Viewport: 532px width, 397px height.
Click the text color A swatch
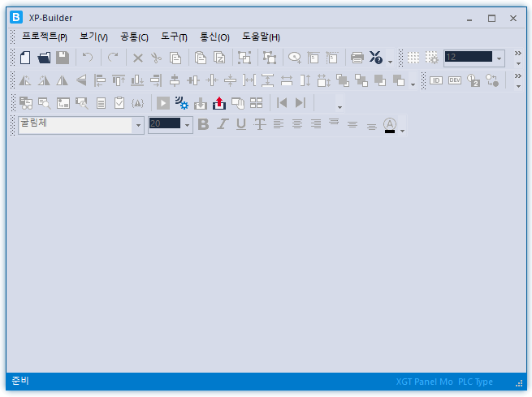coord(390,126)
